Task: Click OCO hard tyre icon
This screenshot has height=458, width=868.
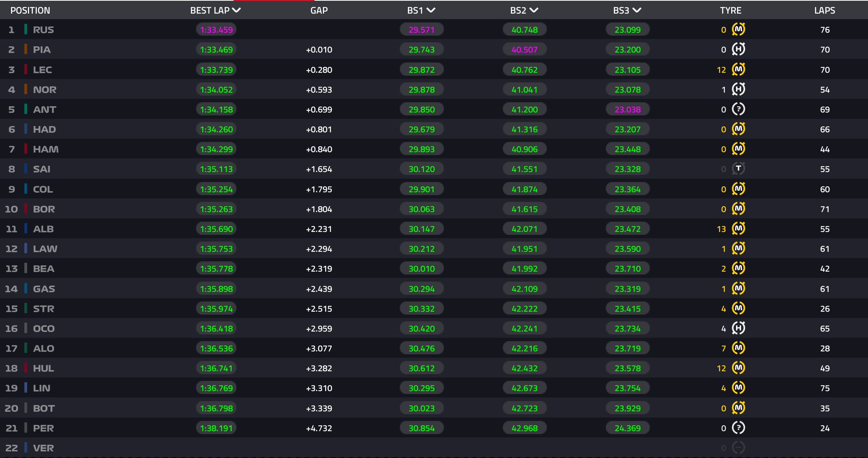Action: (x=738, y=328)
